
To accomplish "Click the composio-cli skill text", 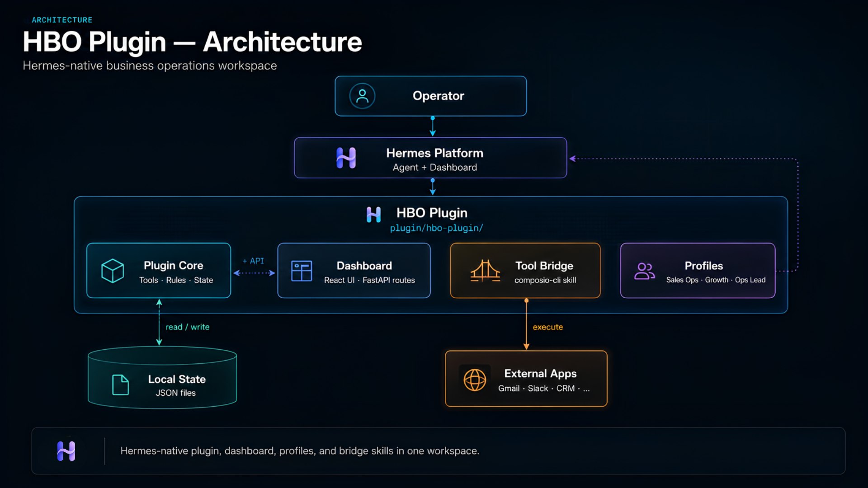I will (545, 280).
